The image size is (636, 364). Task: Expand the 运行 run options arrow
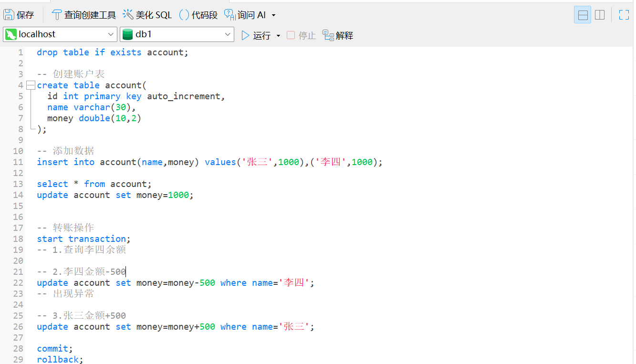coord(278,36)
